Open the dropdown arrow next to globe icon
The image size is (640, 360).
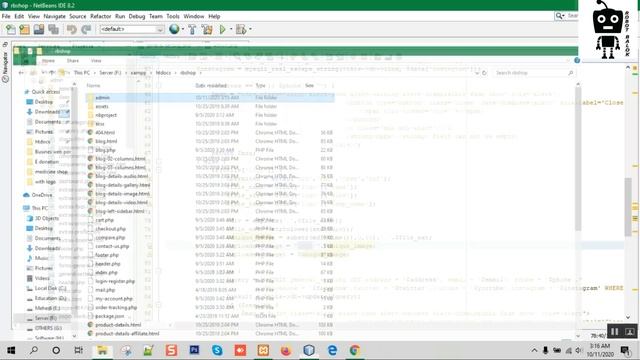click(182, 29)
